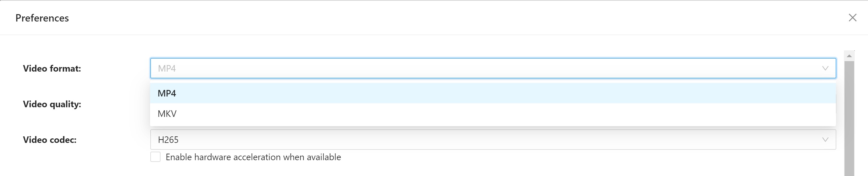Viewport: 868px width, 176px height.
Task: Click the 'Video format:' label
Action: tap(52, 69)
